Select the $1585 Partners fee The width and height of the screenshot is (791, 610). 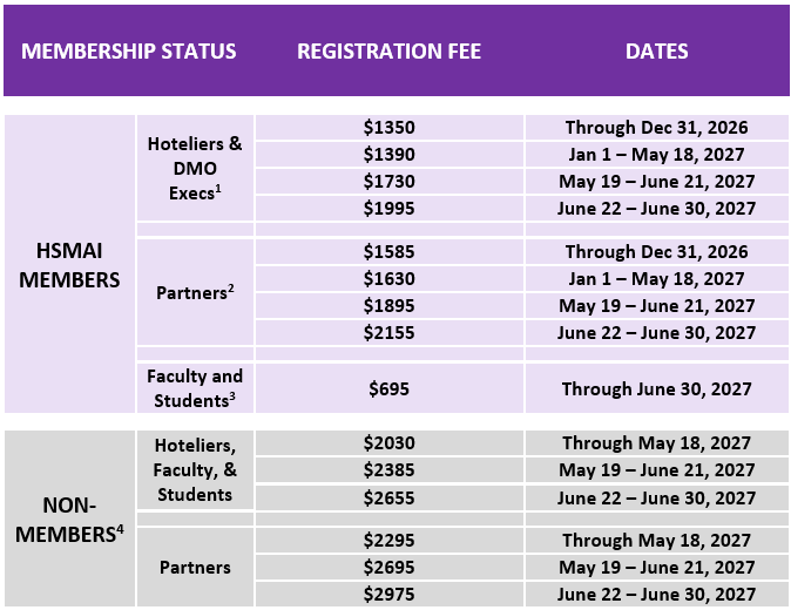coord(389,251)
